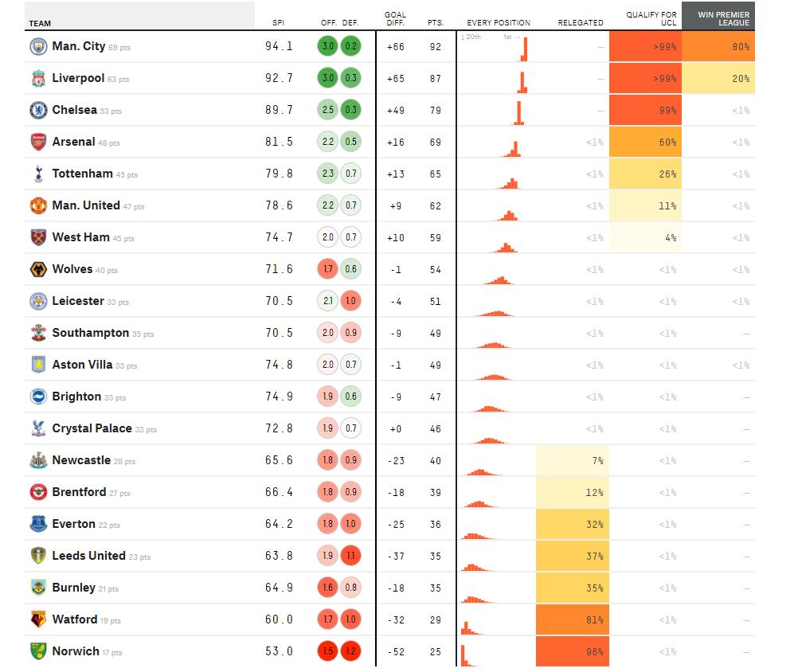The image size is (798, 672).
Task: Click Man. City's 80% title chance cell
Action: pyautogui.click(x=718, y=47)
